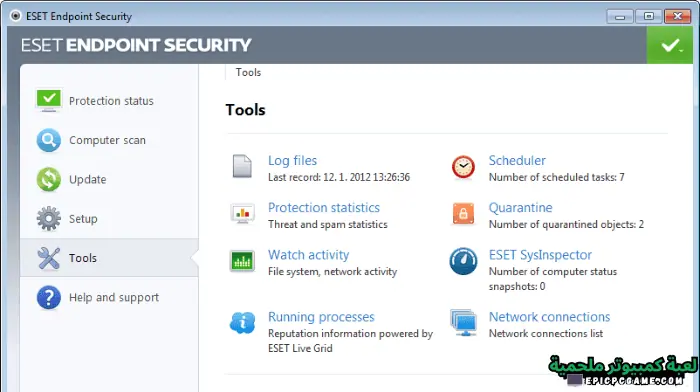Image resolution: width=700 pixels, height=392 pixels.
Task: Open the Scheduler link
Action: pos(517,160)
